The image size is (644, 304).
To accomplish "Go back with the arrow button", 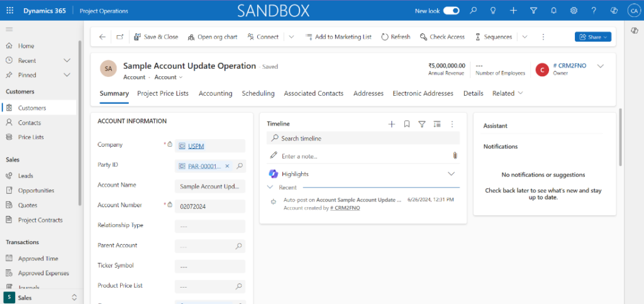I will pos(103,37).
